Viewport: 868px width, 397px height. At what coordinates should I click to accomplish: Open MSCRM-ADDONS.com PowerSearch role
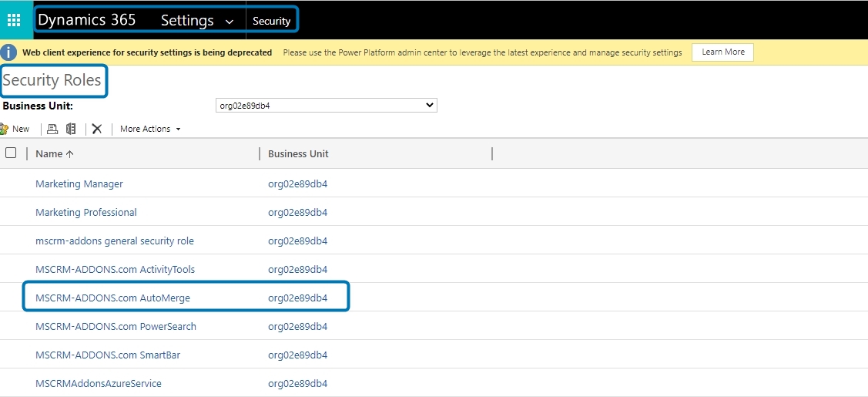(x=116, y=327)
